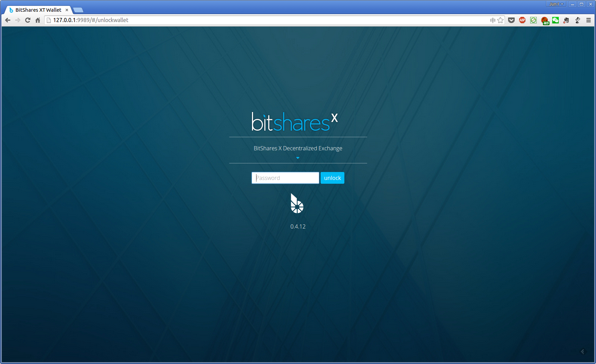This screenshot has height=364, width=596.
Task: Minimize the browser window
Action: [x=573, y=4]
